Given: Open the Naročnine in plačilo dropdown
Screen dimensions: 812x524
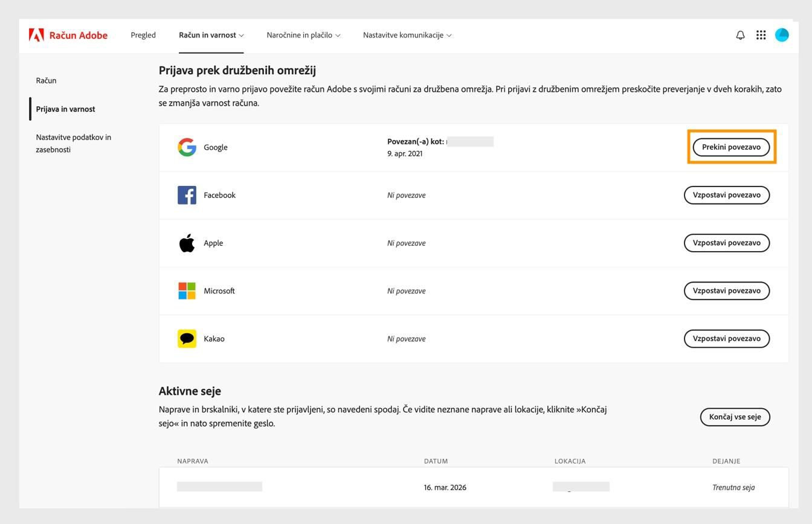Looking at the screenshot, I should click(x=303, y=35).
